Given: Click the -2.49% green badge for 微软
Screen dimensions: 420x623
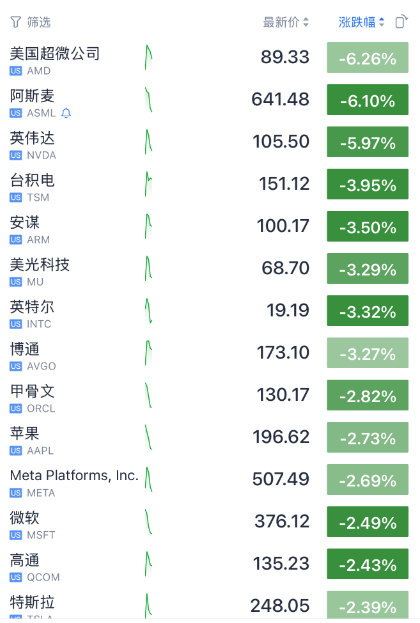Looking at the screenshot, I should [368, 522].
